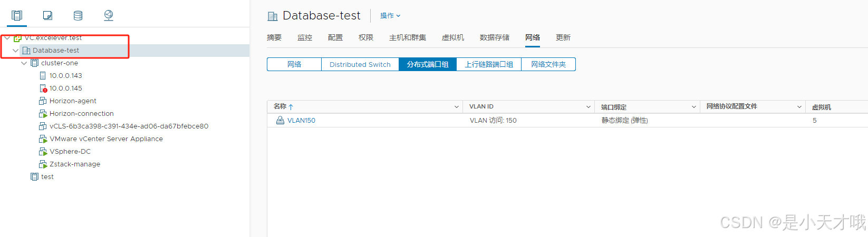The image size is (868, 237).
Task: Sort by the 名称 column arrow
Action: point(291,107)
